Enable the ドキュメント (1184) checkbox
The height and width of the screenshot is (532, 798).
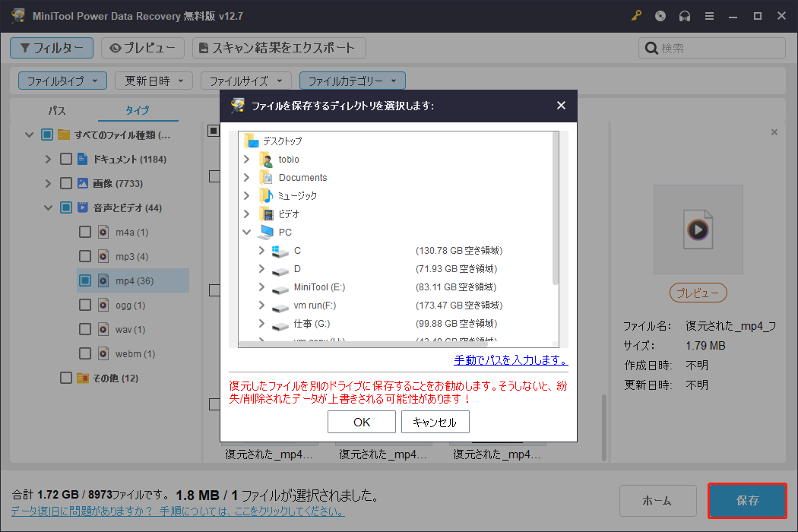point(65,159)
